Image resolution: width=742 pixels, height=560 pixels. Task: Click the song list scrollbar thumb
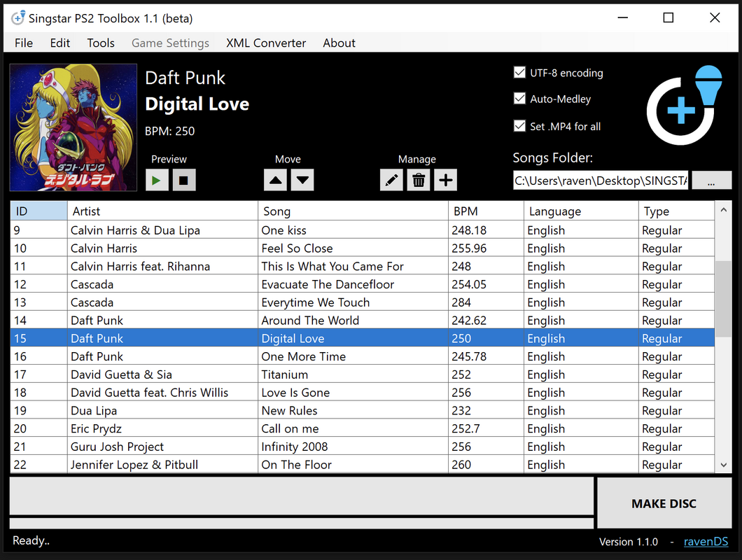[x=723, y=299]
